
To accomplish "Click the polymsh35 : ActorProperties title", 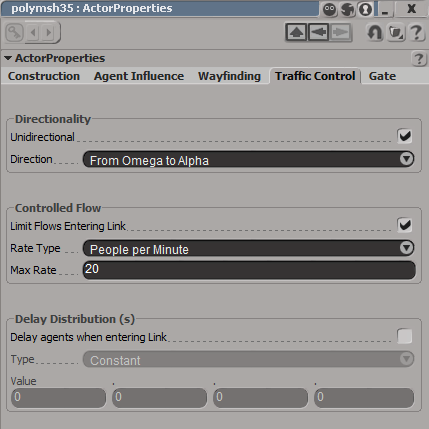I will [x=92, y=8].
